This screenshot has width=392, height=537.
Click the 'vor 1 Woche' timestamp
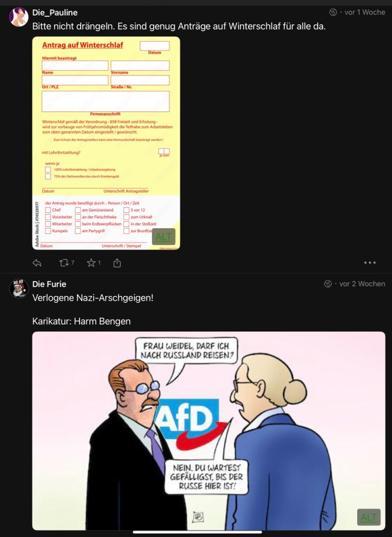pyautogui.click(x=365, y=12)
